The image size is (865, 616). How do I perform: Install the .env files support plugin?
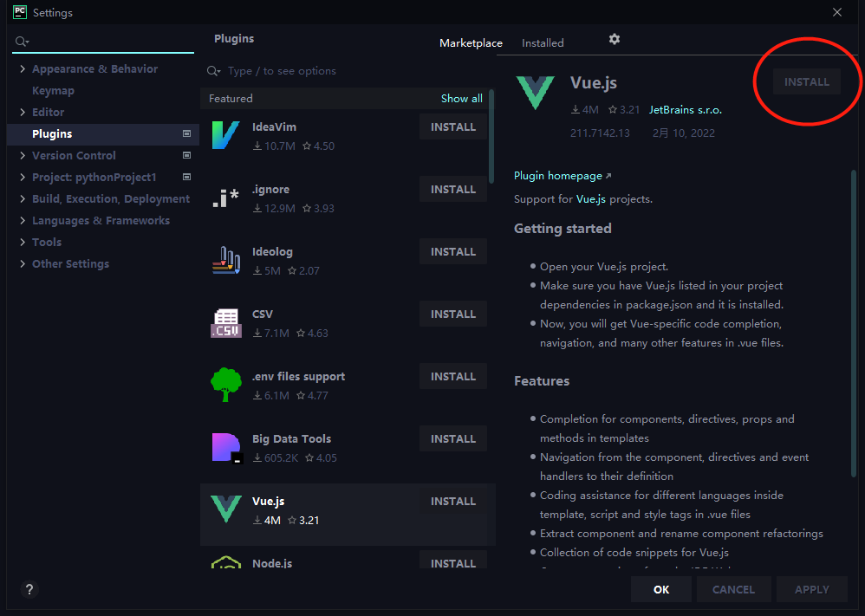(x=453, y=376)
